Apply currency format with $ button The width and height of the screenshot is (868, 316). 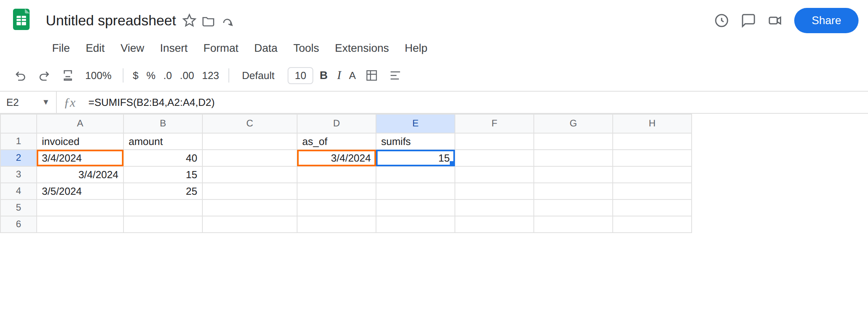coord(135,75)
